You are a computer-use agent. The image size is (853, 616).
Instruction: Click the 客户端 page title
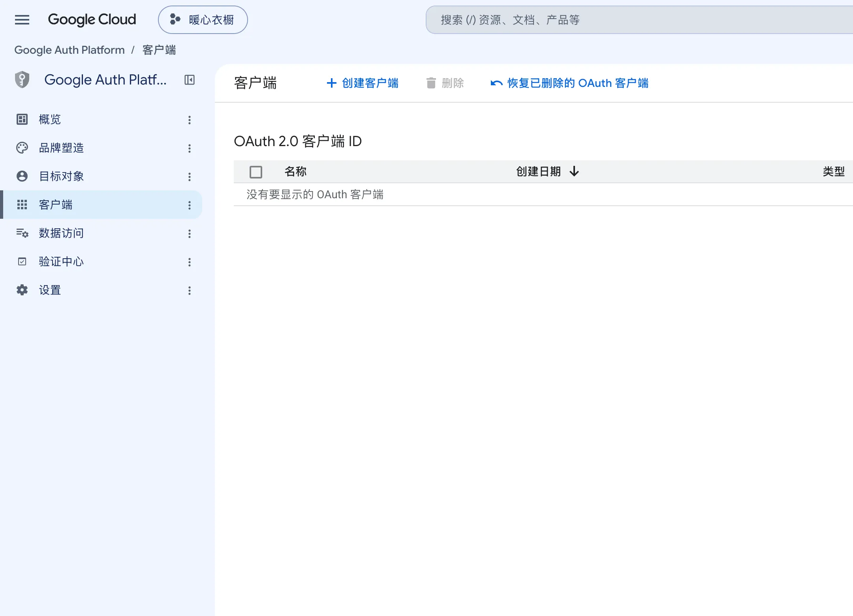point(256,83)
